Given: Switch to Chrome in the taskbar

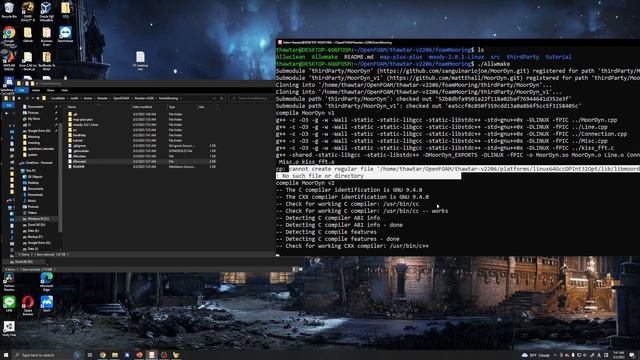Looking at the screenshot, I should pos(103,355).
